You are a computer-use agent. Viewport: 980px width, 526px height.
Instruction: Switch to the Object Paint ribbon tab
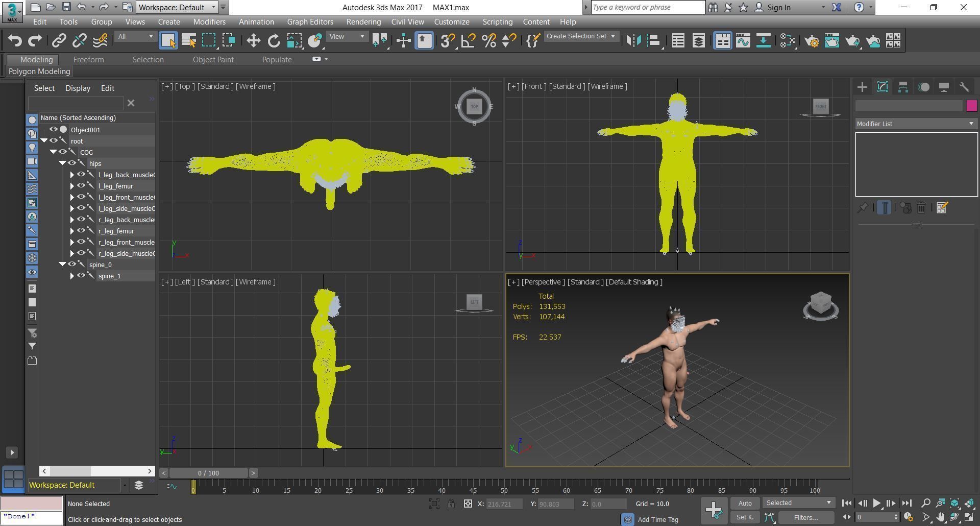click(x=213, y=59)
